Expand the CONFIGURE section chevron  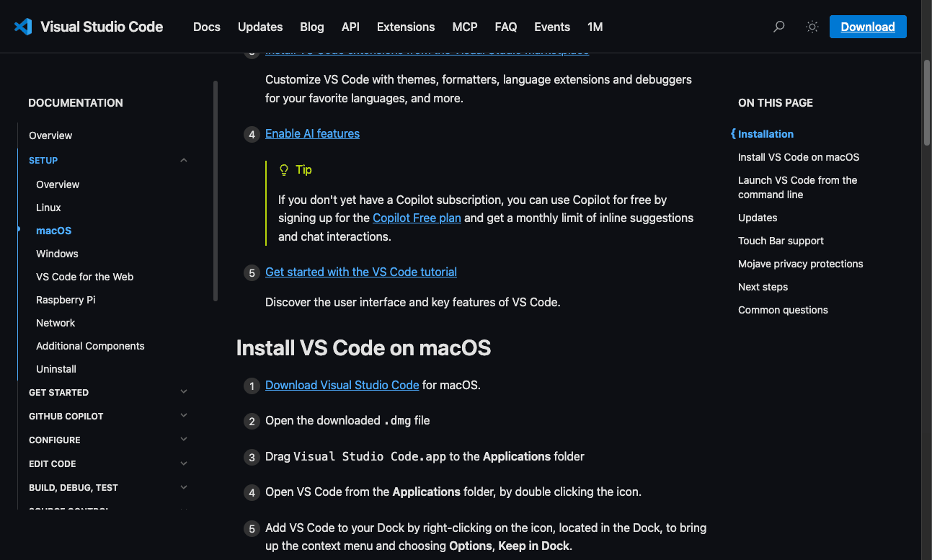[184, 440]
